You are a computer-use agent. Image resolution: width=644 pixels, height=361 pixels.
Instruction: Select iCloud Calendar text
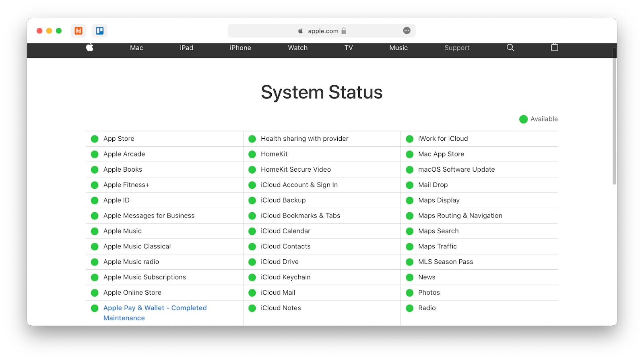tap(286, 231)
